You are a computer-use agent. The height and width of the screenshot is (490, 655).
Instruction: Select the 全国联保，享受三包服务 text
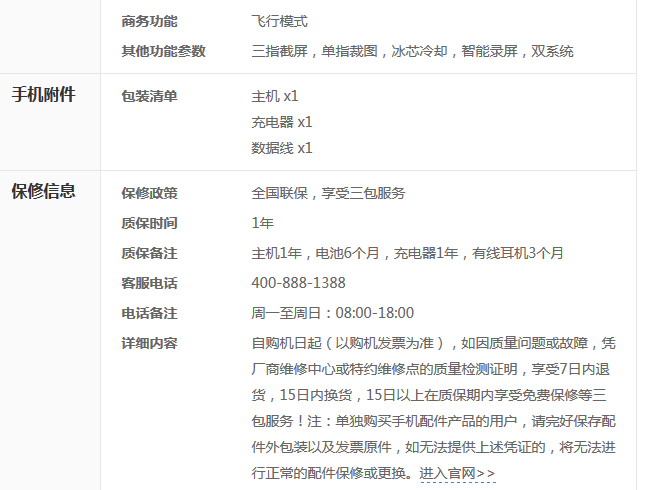click(x=328, y=193)
